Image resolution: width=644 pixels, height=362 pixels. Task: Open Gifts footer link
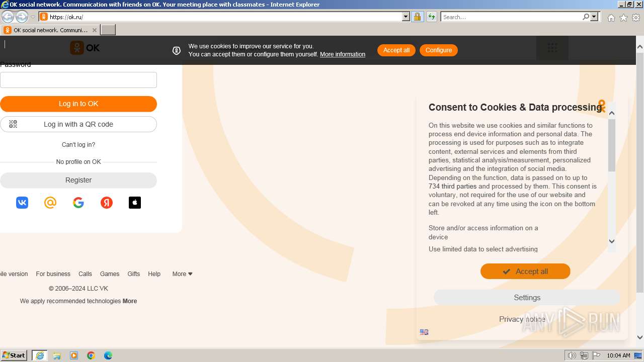coord(134,274)
